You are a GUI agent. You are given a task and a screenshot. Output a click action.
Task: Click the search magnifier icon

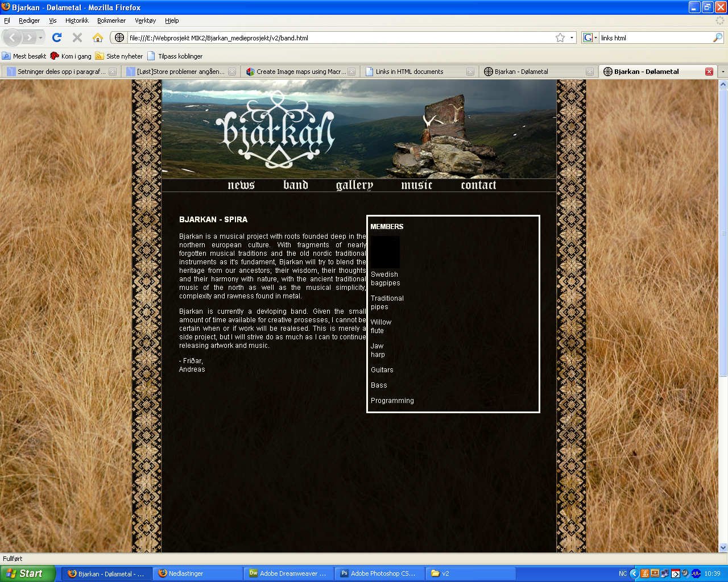coord(718,38)
